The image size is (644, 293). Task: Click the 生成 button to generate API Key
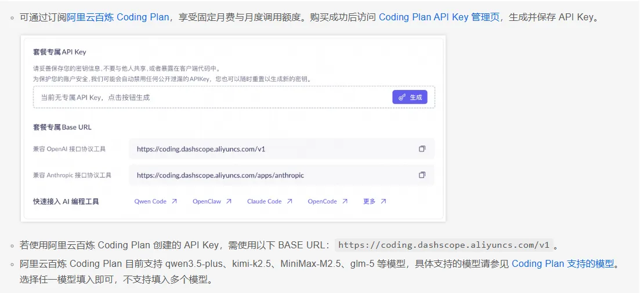pyautogui.click(x=410, y=97)
